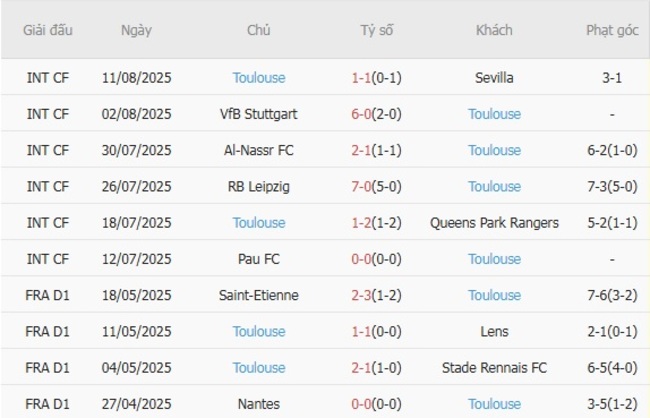Image resolution: width=650 pixels, height=418 pixels.
Task: Click the Nantes home team name
Action: 258,404
